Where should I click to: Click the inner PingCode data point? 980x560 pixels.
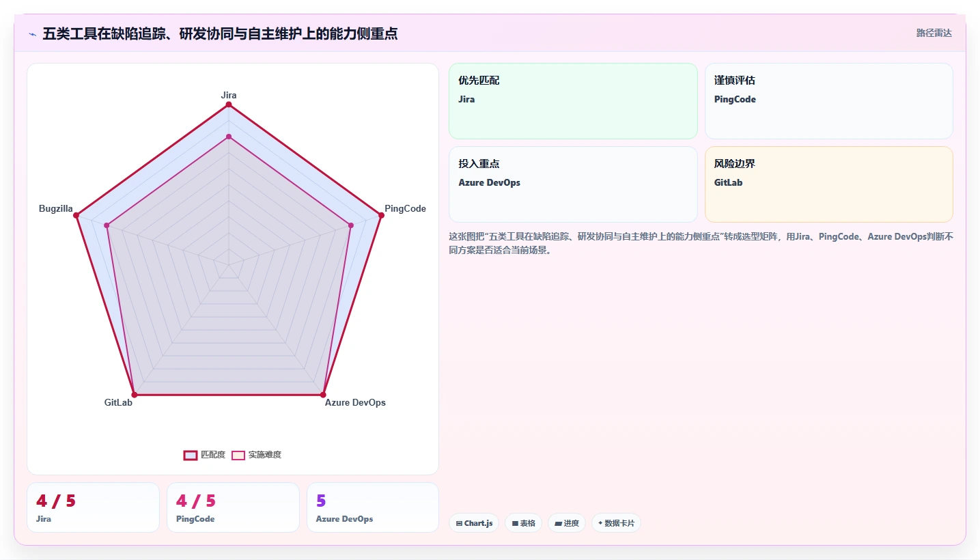pos(351,225)
